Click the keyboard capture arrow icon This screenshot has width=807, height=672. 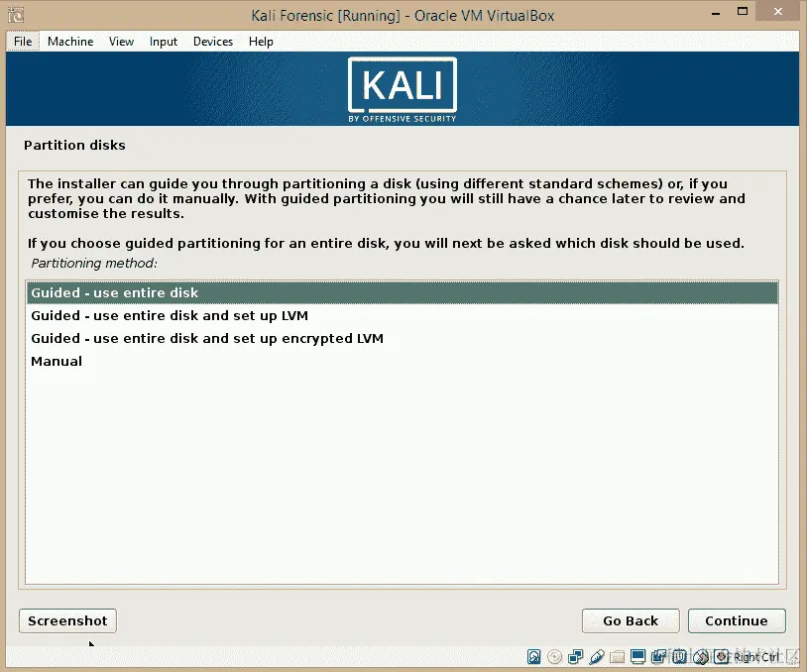click(721, 656)
